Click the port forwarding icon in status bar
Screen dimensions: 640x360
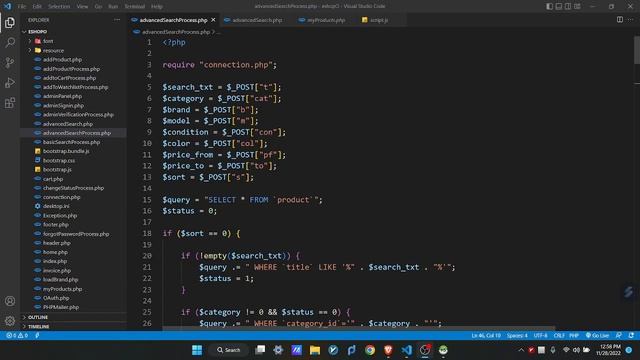(37, 336)
